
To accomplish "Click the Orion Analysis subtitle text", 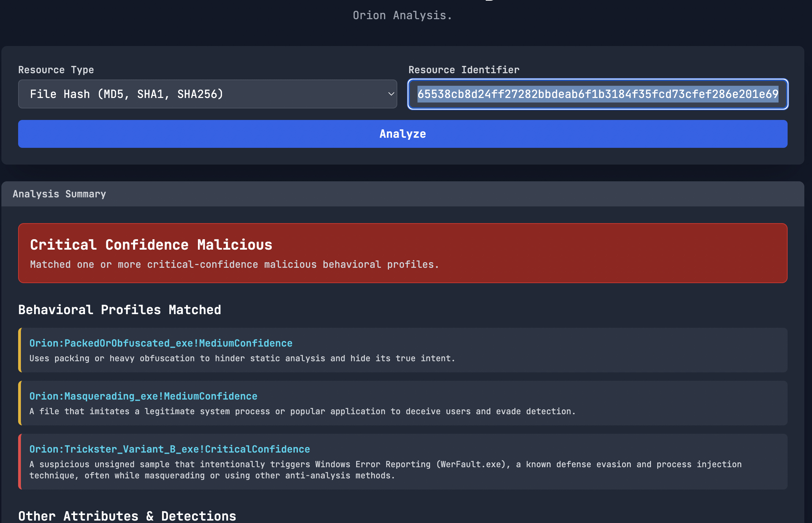I will pos(402,15).
